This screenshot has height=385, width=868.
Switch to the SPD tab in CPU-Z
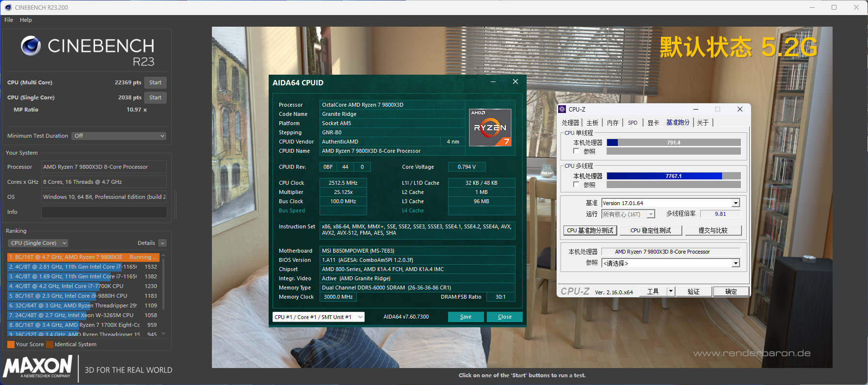click(x=632, y=123)
